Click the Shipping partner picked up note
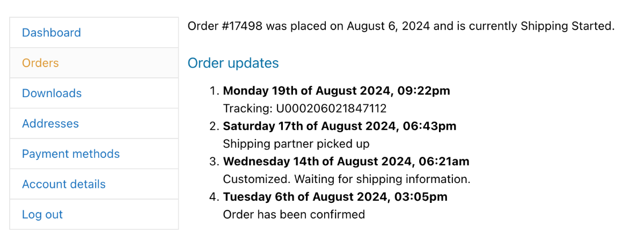 [296, 144]
